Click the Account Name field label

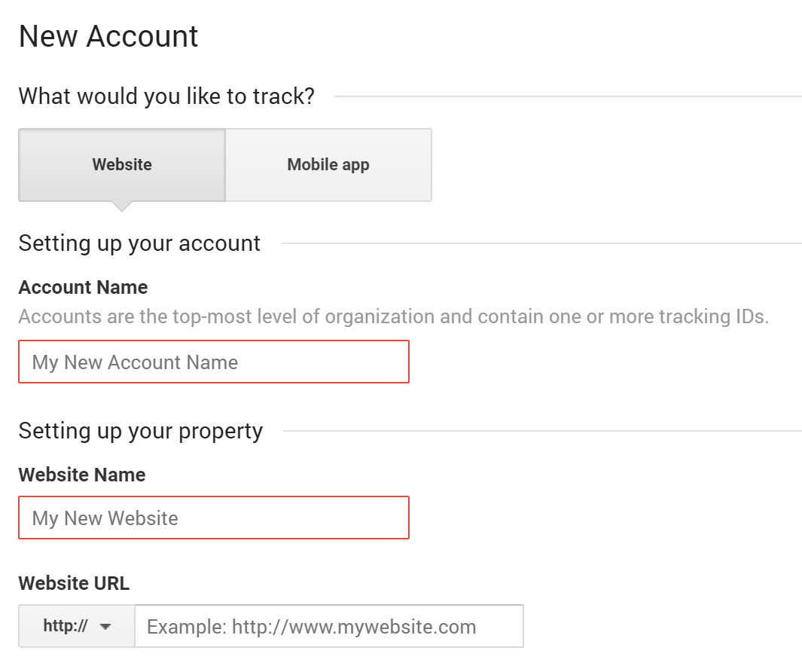tap(84, 287)
